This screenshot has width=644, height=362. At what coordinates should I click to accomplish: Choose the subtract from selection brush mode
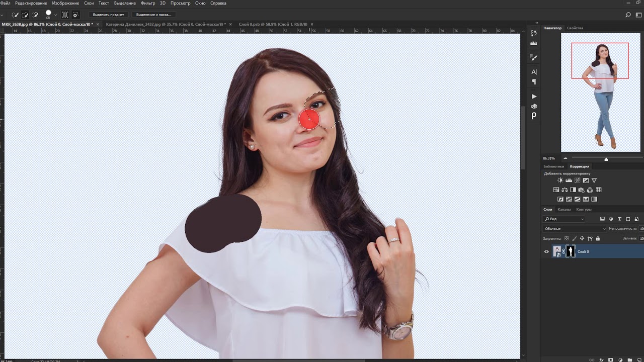(35, 15)
